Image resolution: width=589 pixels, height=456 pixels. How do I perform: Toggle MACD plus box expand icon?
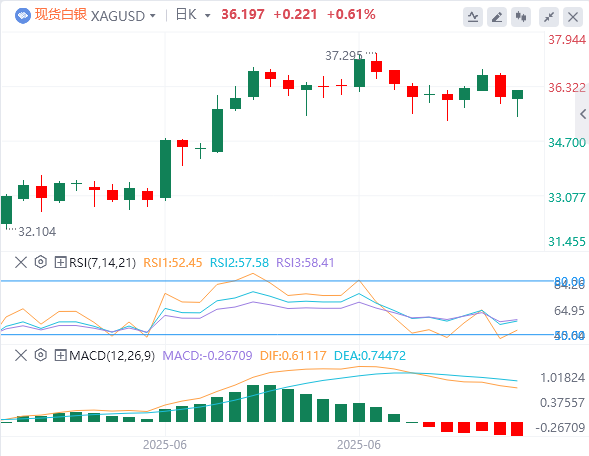pyautogui.click(x=60, y=355)
